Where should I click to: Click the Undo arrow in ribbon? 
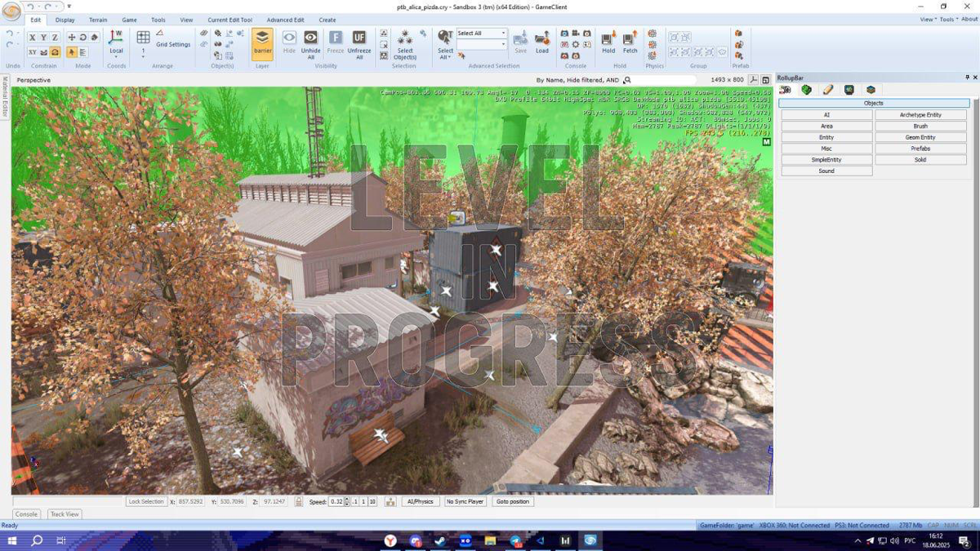(x=10, y=33)
